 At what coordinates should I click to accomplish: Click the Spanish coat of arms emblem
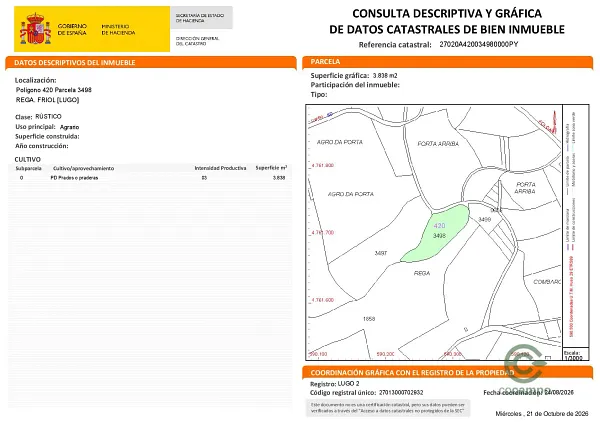35,29
